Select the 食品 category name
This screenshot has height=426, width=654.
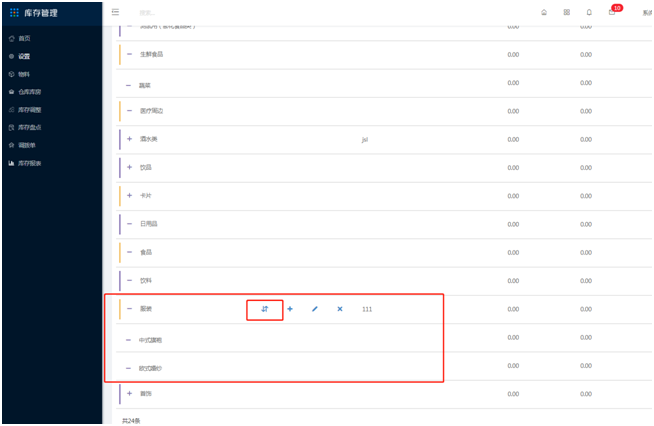(146, 252)
